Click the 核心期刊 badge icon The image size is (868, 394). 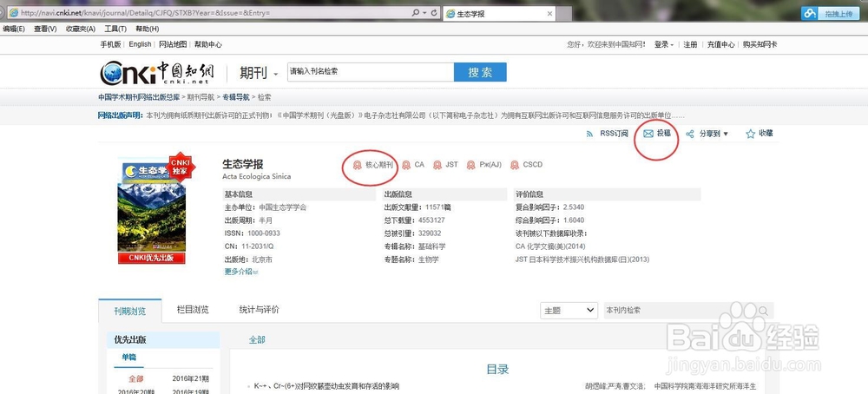pyautogui.click(x=357, y=165)
